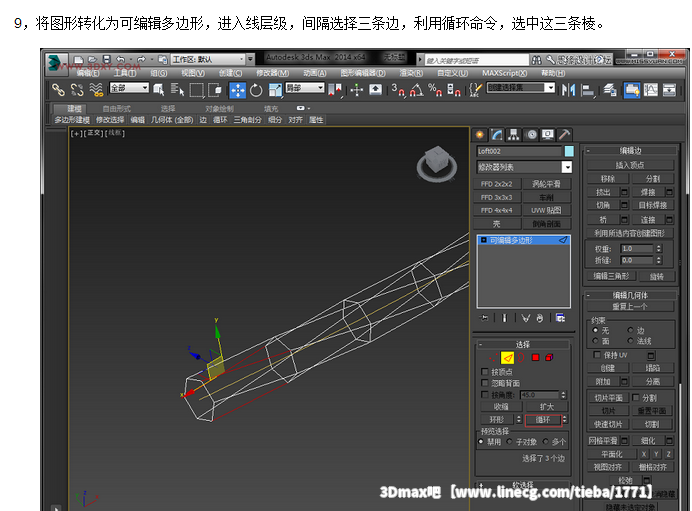The image size is (692, 511).
Task: Toggle the 3D Snaps magnet icon
Action: click(398, 90)
